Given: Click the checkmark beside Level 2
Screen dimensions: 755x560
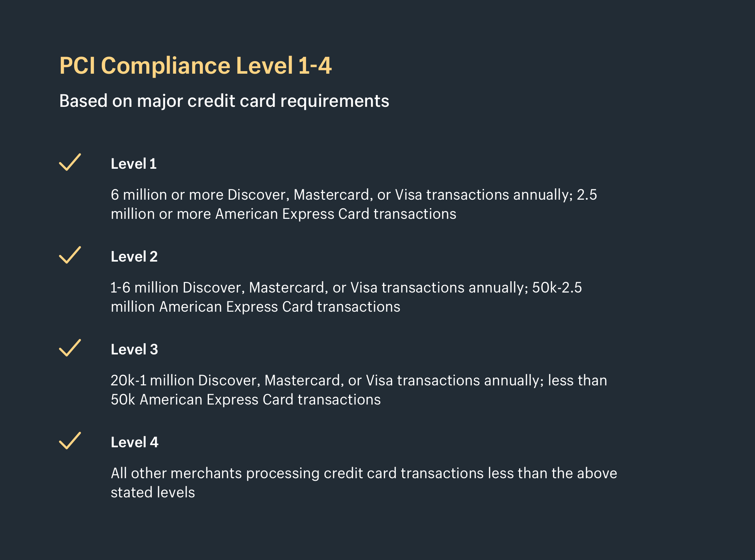Looking at the screenshot, I should 70,255.
